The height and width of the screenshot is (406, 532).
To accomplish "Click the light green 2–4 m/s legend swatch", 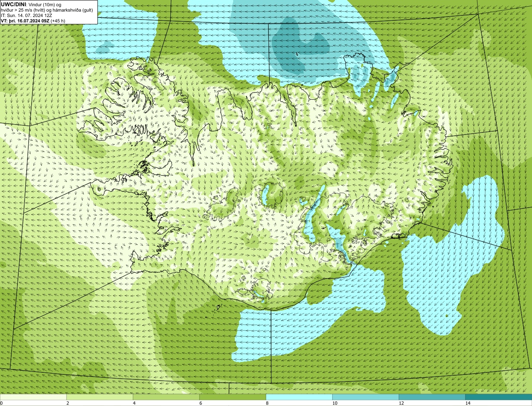I will 100,397.
